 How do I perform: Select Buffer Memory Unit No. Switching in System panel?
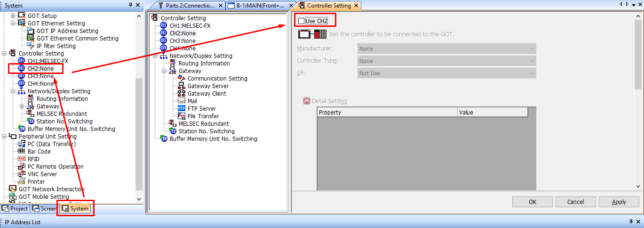click(x=71, y=129)
